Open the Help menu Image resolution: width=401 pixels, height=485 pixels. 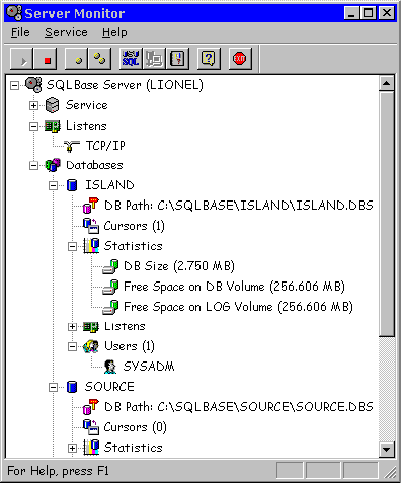pyautogui.click(x=115, y=32)
